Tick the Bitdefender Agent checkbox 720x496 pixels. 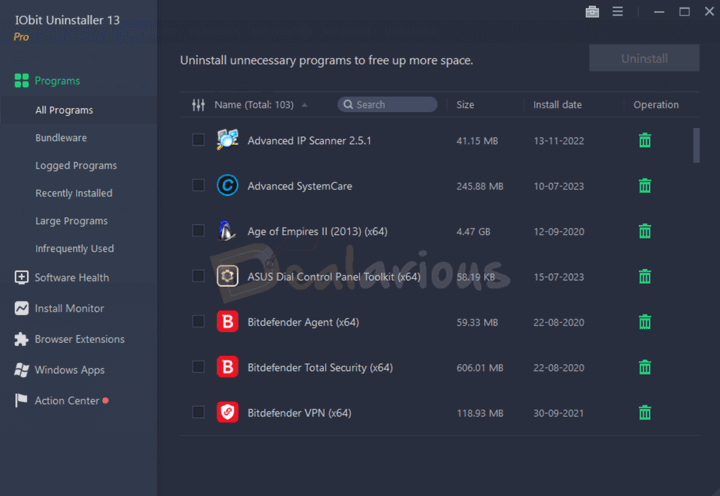(198, 321)
